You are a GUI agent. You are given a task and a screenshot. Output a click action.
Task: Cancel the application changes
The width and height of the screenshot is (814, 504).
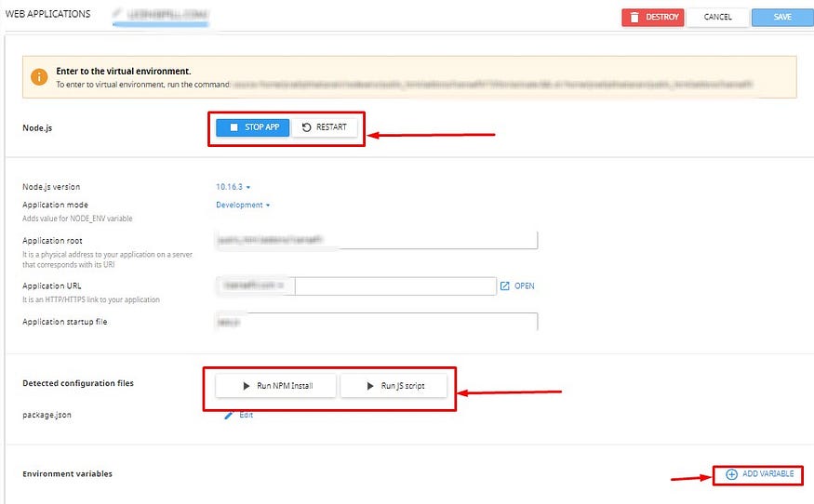point(717,17)
